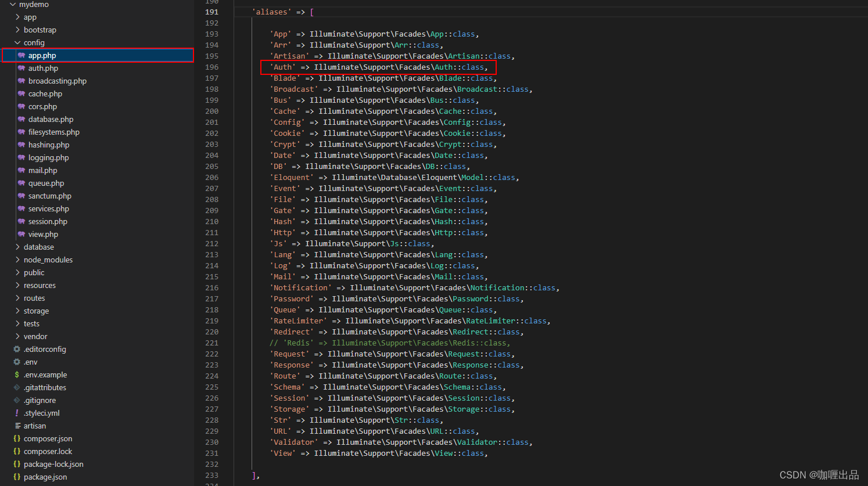Click the mail.php file icon
Image resolution: width=868 pixels, height=486 pixels.
pos(21,170)
